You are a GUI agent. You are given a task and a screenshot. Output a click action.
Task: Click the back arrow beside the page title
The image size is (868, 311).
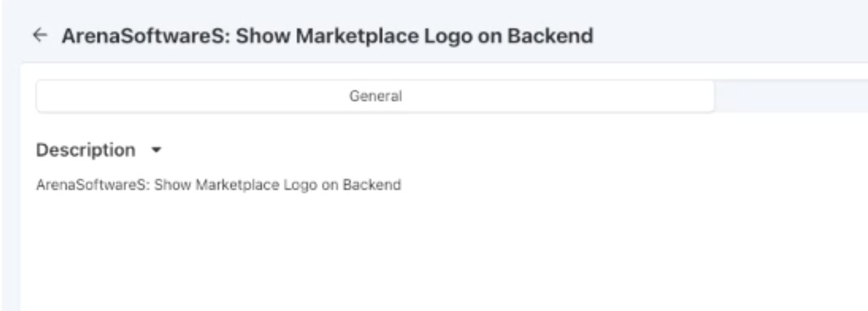pyautogui.click(x=40, y=35)
